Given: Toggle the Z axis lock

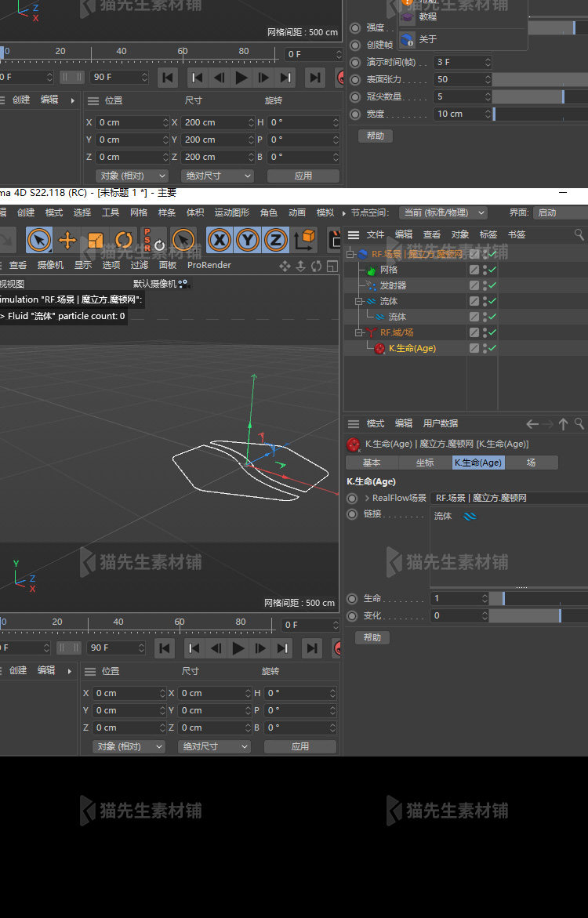Looking at the screenshot, I should (x=275, y=240).
